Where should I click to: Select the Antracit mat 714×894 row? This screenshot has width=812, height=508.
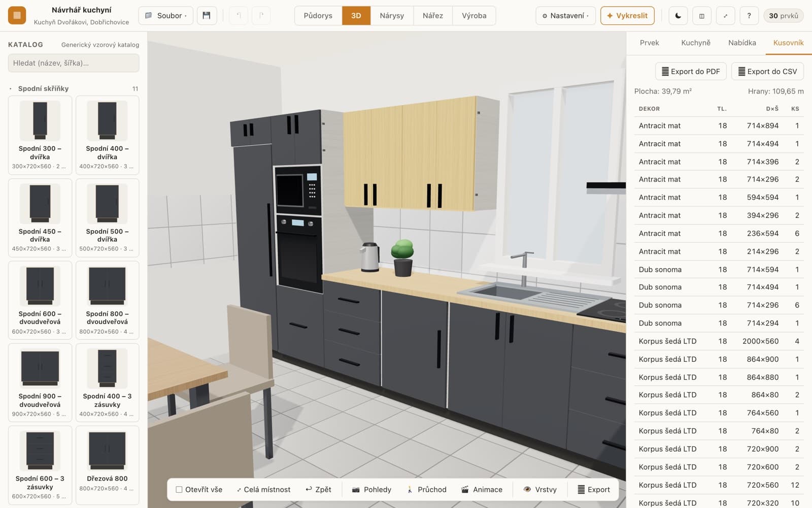coord(719,125)
